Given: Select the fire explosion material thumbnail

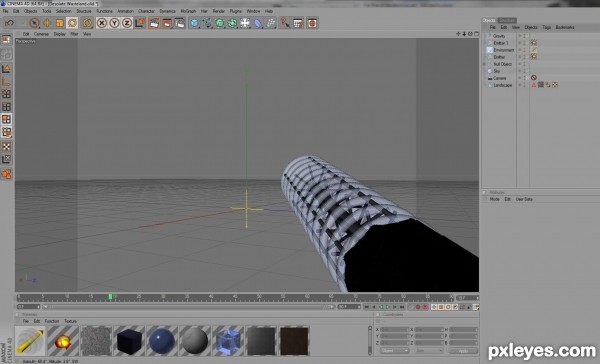Looking at the screenshot, I should [x=63, y=341].
